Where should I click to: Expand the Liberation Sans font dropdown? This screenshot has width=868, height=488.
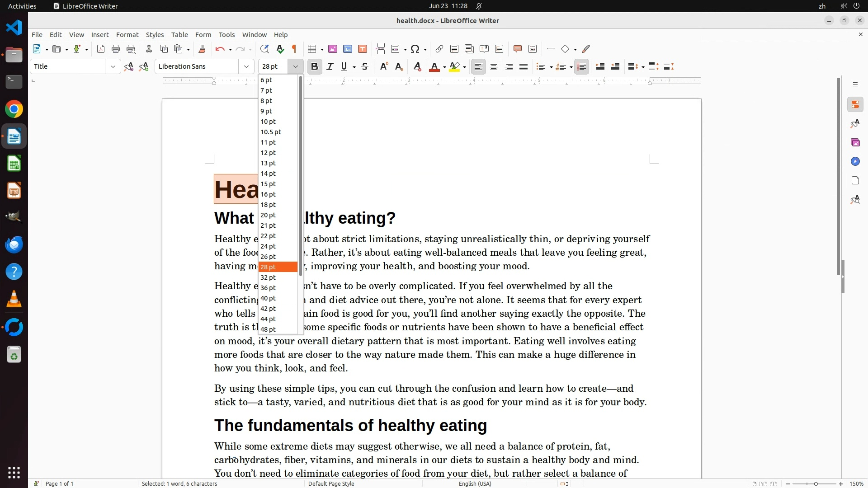[246, 66]
